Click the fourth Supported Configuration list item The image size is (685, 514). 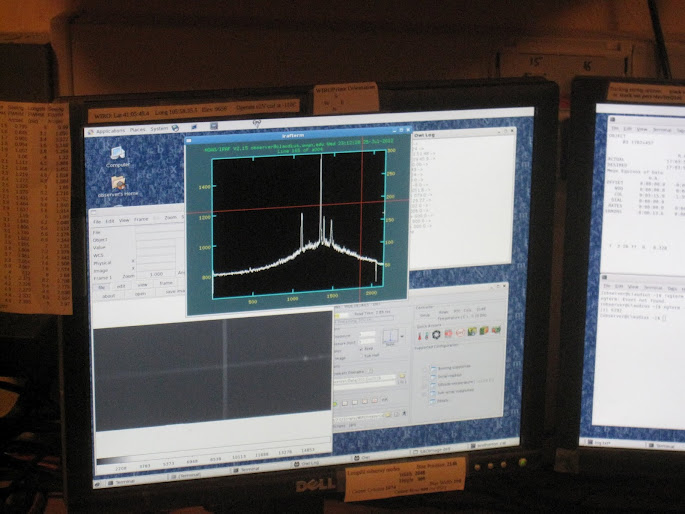click(x=452, y=391)
